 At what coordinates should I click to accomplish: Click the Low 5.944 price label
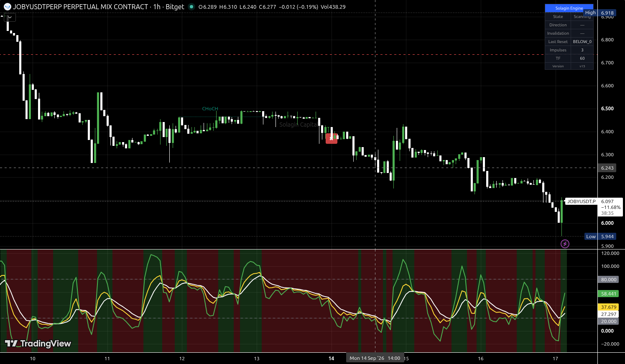click(x=600, y=237)
